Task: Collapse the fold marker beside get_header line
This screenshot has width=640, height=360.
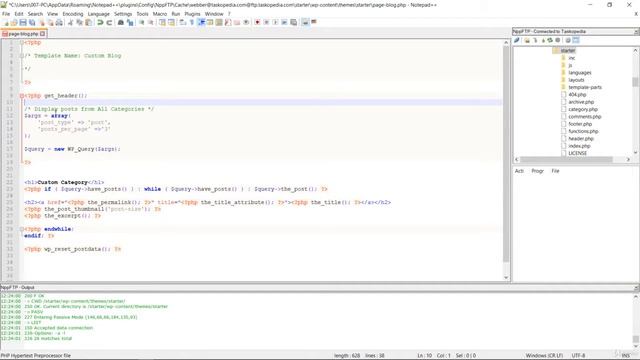Action: pyautogui.click(x=22, y=96)
